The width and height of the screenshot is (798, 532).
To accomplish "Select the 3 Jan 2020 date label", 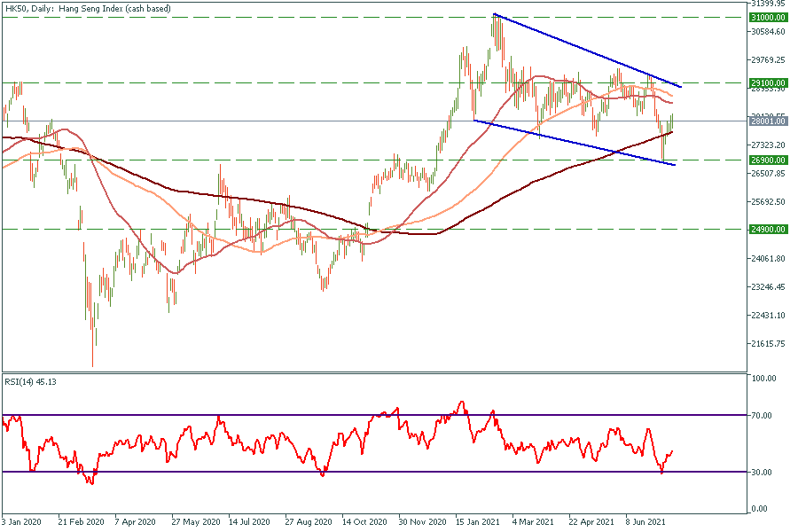I will [24, 522].
